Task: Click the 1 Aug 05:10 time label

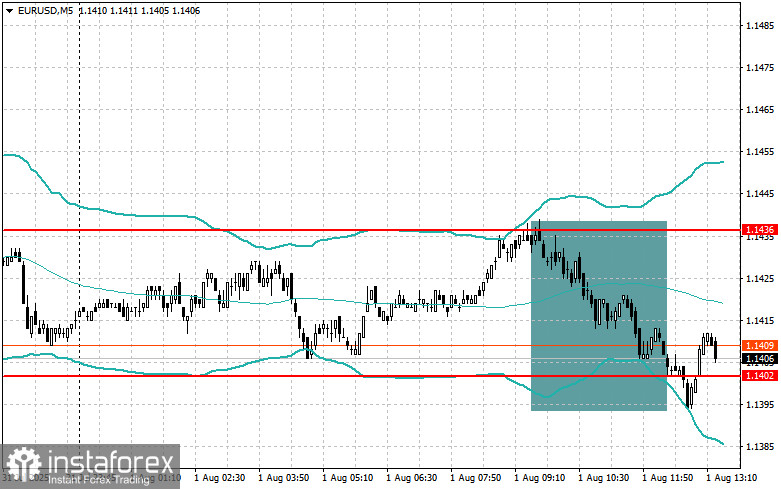Action: 348,478
